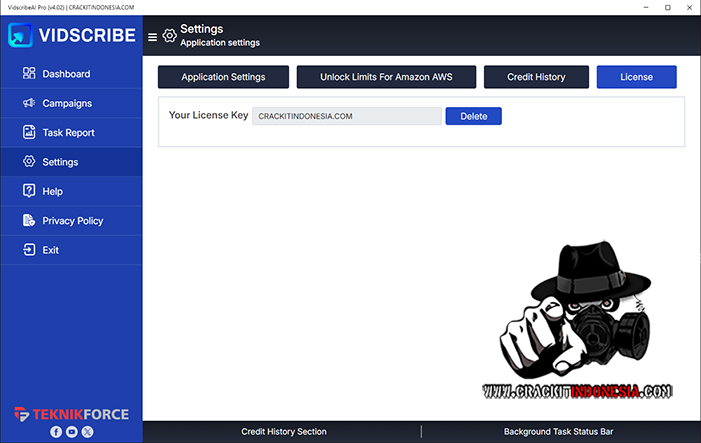
Task: Open the Teknikforce Facebook icon
Action: tap(56, 432)
